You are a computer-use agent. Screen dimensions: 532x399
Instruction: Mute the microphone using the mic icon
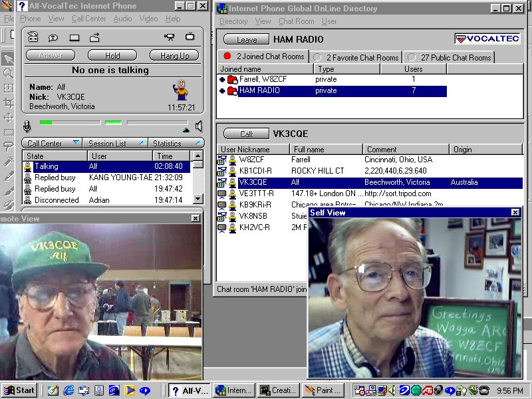click(27, 126)
